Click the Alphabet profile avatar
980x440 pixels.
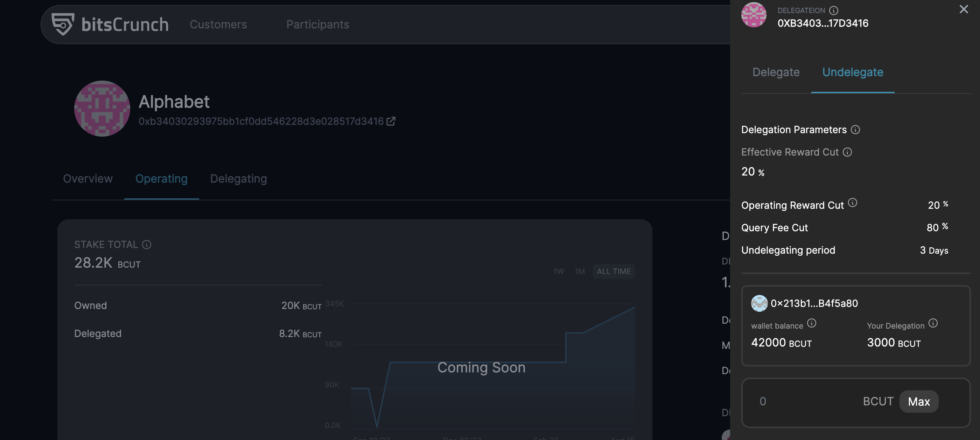click(102, 109)
